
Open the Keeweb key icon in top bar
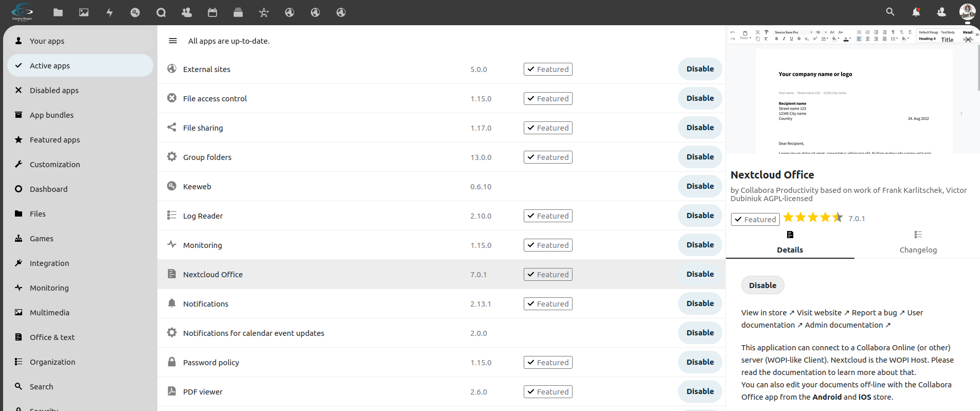(135, 12)
